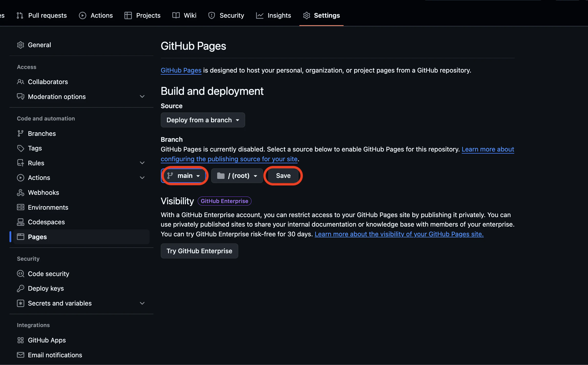The width and height of the screenshot is (588, 365).
Task: Open Webhooks settings page
Action: pos(81,192)
